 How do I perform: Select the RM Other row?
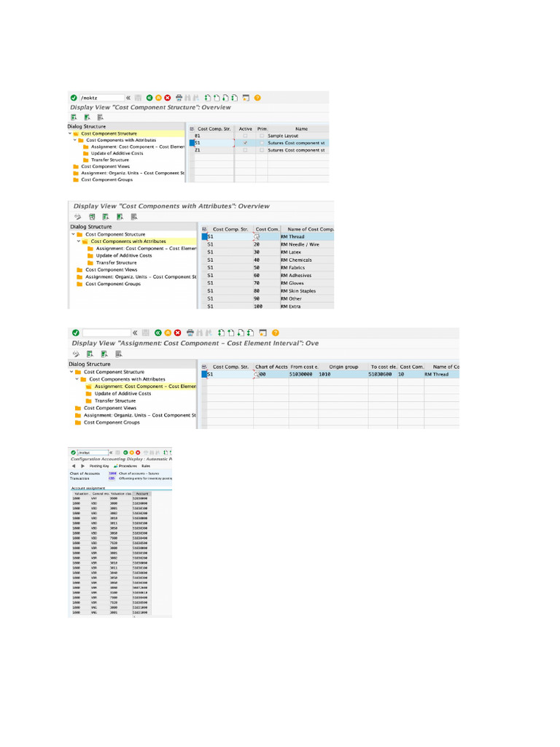(204, 298)
